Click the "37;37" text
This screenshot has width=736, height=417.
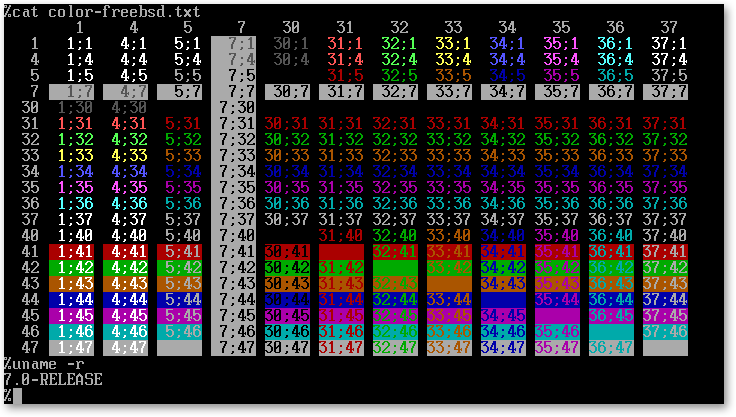pos(665,220)
